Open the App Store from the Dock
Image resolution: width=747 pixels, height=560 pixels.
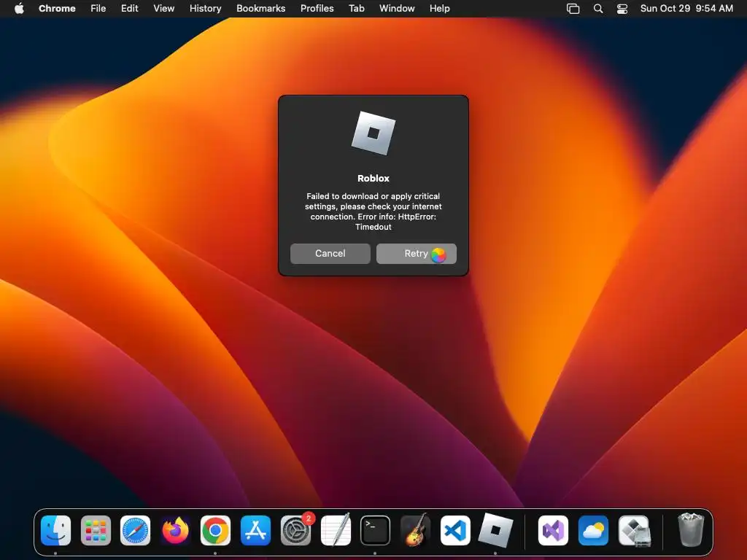tap(255, 530)
